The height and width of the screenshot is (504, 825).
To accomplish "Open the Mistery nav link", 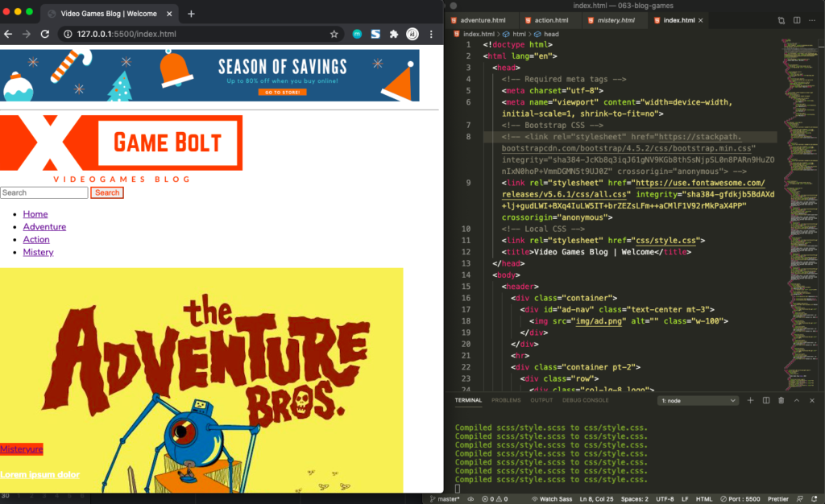I will point(39,252).
